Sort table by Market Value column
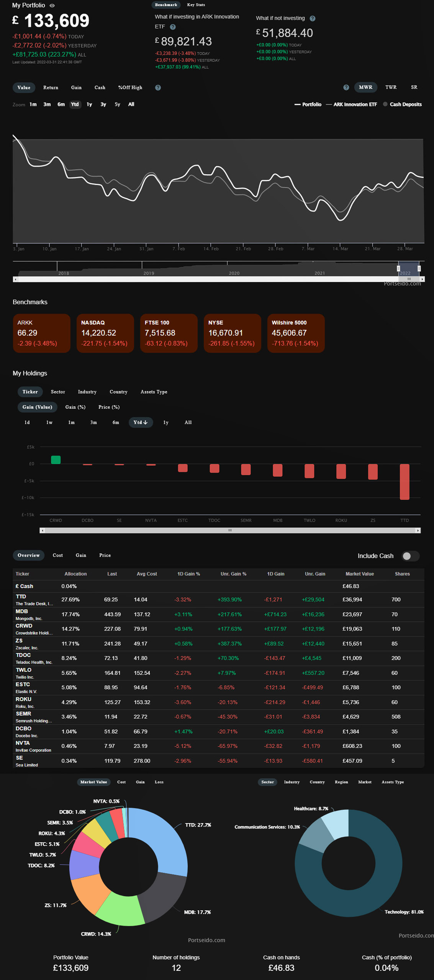The width and height of the screenshot is (434, 980). coord(360,574)
